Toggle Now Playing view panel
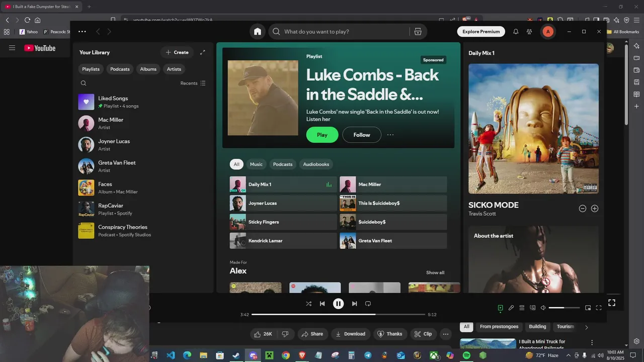Viewport: 644px width, 362px height. [500, 308]
